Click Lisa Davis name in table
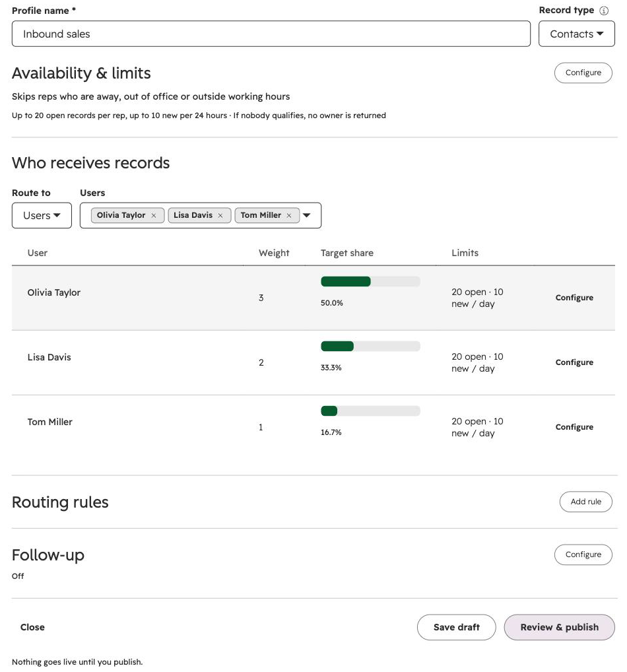 [49, 357]
